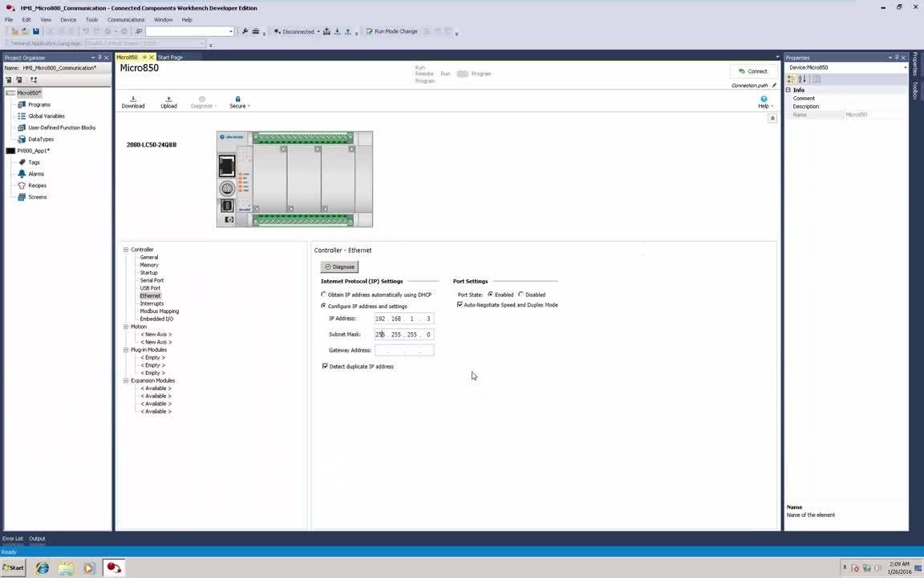The height and width of the screenshot is (578, 924).
Task: Click the Connect button
Action: coord(752,71)
